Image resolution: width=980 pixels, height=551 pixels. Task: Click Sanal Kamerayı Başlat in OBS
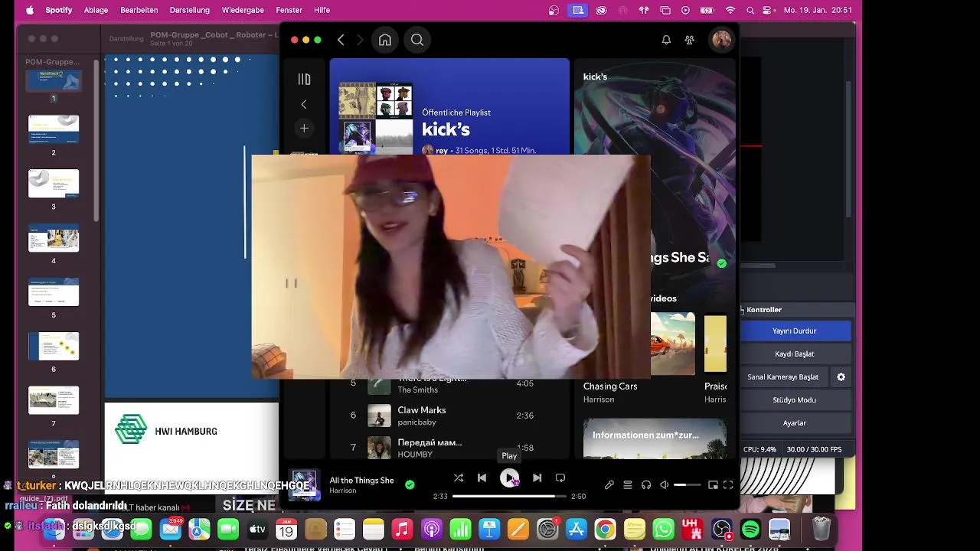(x=783, y=377)
